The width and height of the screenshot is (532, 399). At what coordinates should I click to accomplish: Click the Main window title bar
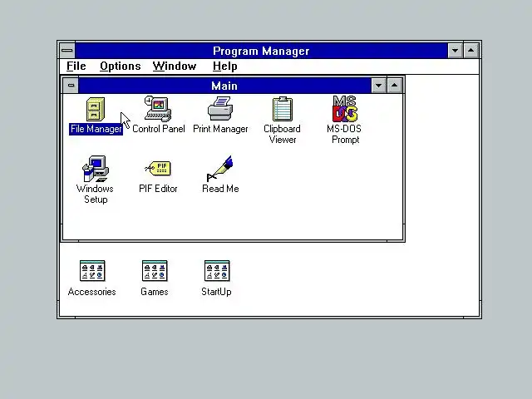pyautogui.click(x=224, y=86)
